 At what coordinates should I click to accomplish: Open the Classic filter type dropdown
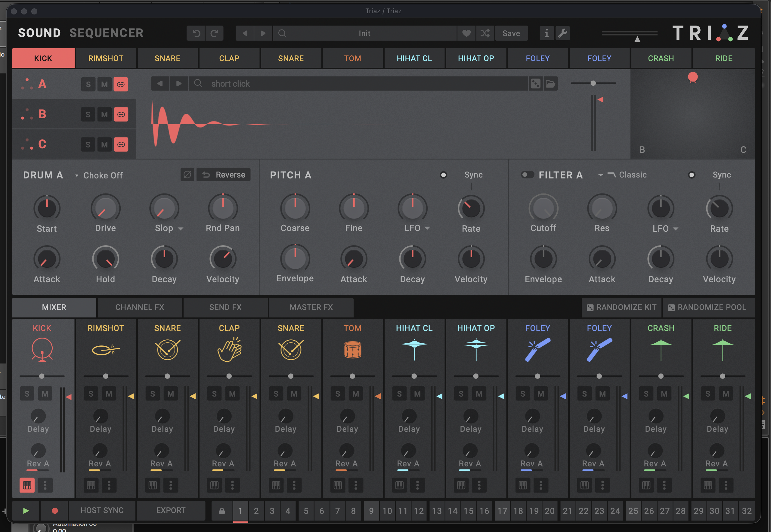coord(622,175)
